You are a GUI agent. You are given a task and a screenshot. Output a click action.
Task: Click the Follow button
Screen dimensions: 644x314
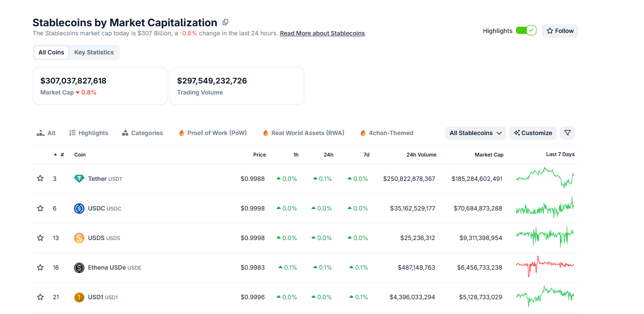pyautogui.click(x=560, y=30)
